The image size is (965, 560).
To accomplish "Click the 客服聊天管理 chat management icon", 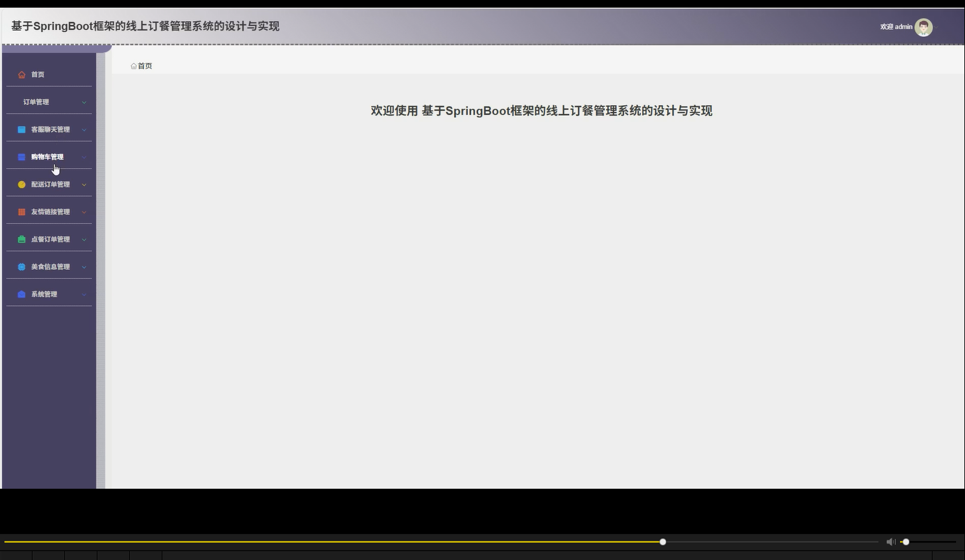I will click(x=21, y=129).
